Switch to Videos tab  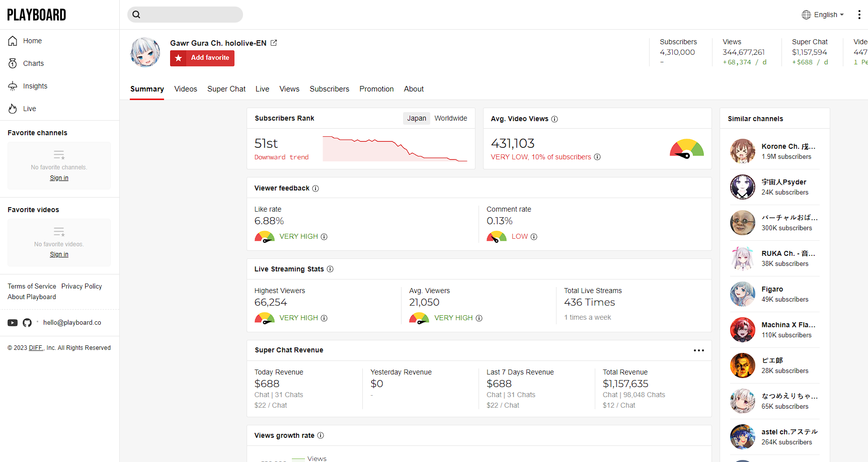coord(186,89)
